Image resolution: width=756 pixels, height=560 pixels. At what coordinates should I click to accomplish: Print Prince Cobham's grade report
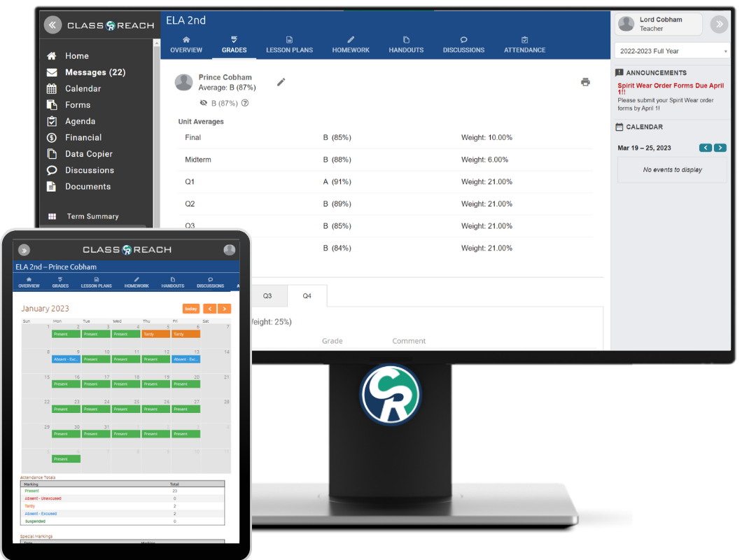586,82
